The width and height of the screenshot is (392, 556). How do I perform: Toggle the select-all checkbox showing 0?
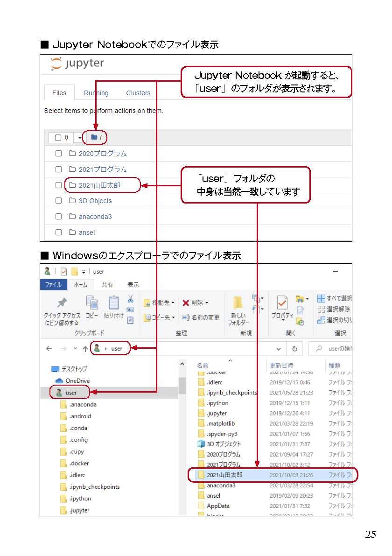(x=58, y=138)
